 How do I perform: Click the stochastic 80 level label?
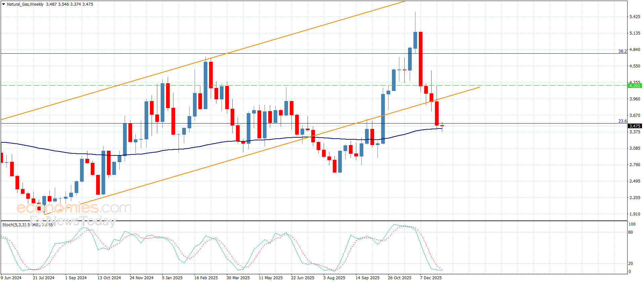[631, 232]
